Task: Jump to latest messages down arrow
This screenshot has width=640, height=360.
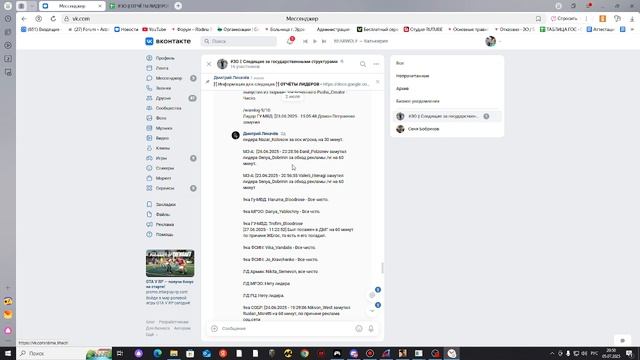Action: click(x=372, y=310)
